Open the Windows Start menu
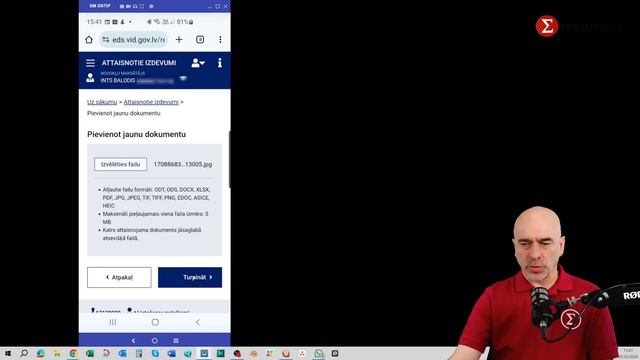The width and height of the screenshot is (640, 360). tap(8, 353)
